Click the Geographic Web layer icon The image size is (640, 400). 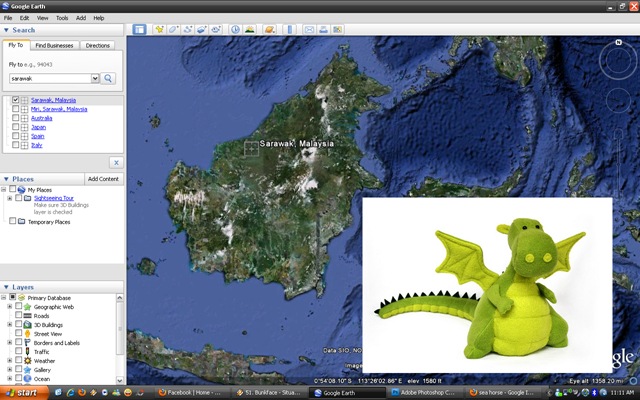(27, 307)
